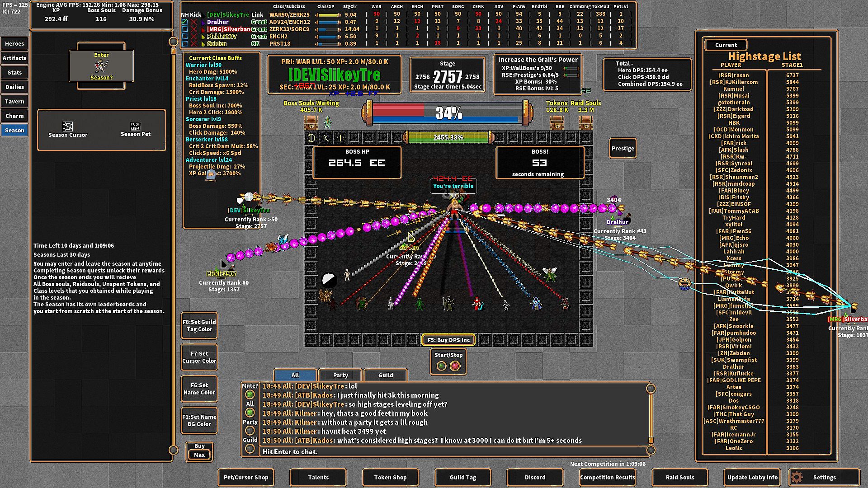Click the Settings gear icon
Screen dimensions: 868x488
click(797, 477)
